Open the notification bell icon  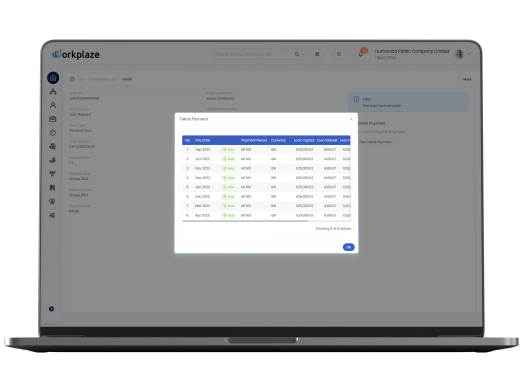(361, 54)
